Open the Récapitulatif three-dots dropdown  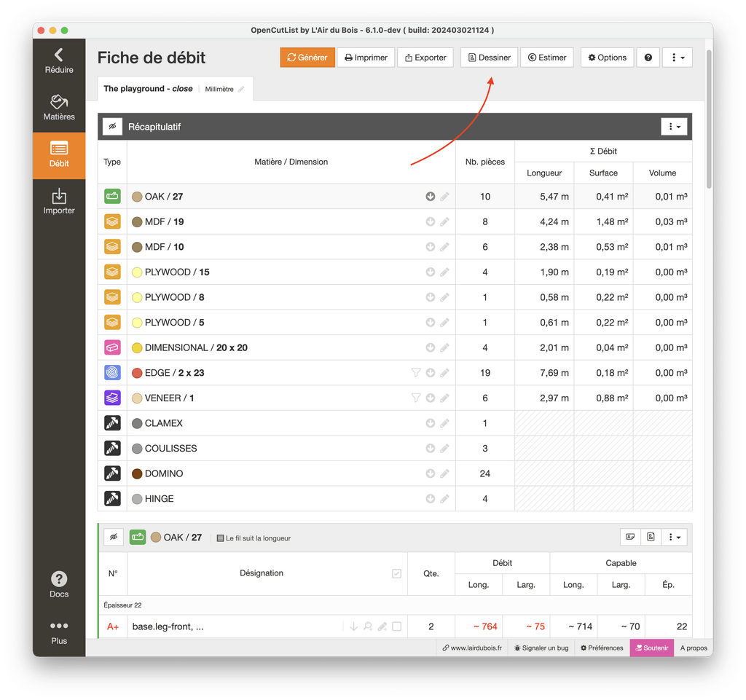point(674,127)
